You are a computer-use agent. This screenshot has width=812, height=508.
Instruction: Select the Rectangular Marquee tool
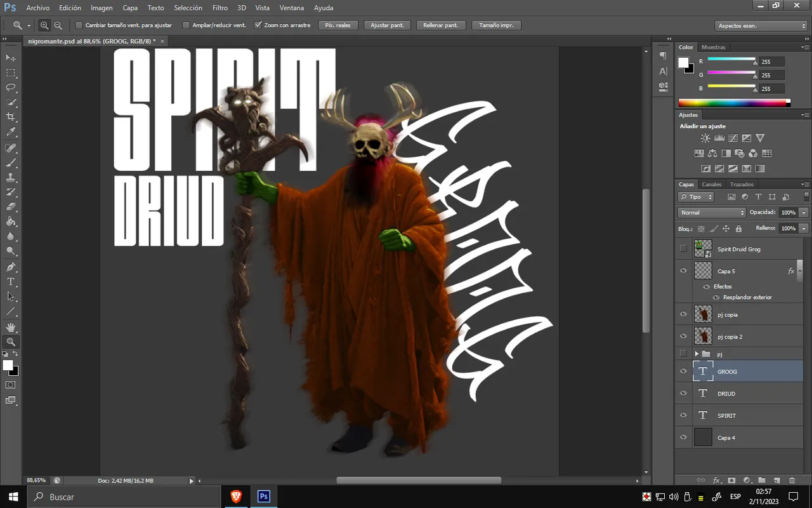pyautogui.click(x=11, y=73)
